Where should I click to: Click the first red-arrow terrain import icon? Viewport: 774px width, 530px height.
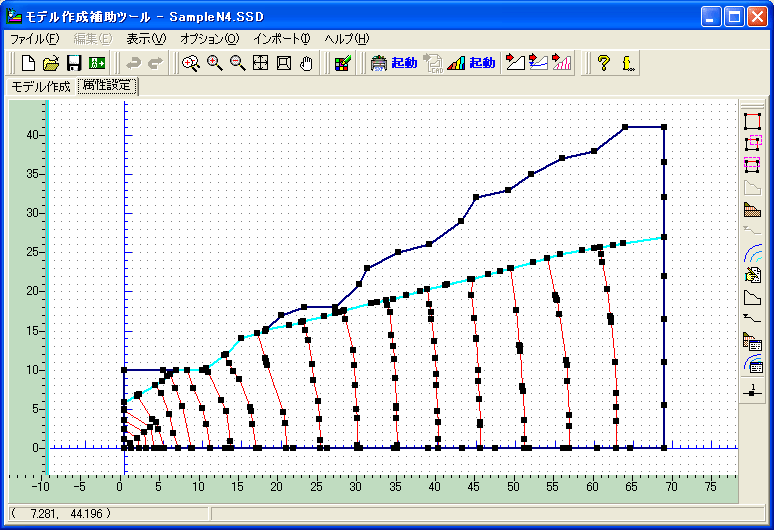tap(515, 63)
